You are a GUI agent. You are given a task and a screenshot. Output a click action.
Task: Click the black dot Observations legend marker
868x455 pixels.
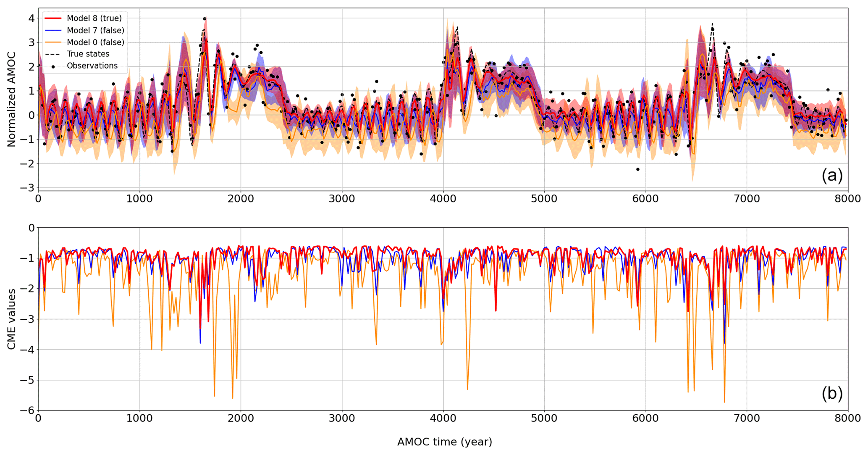coord(53,66)
